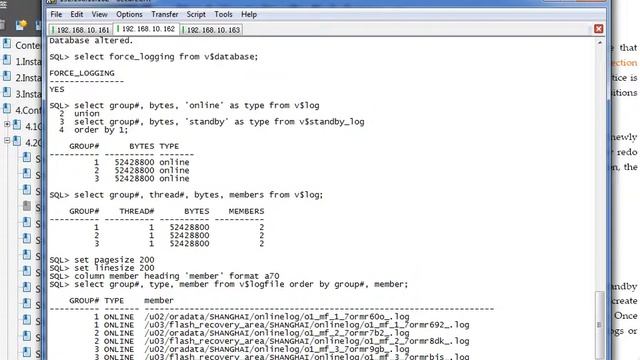Open the File menu
The width and height of the screenshot is (640, 360).
[56, 14]
